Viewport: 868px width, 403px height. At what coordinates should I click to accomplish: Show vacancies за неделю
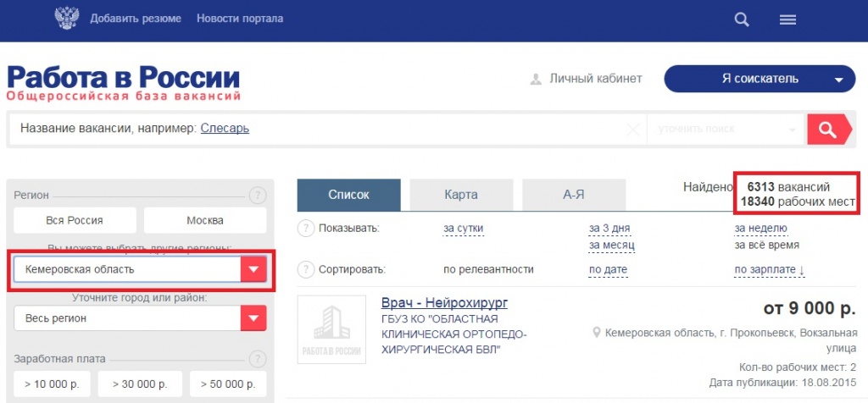tap(760, 229)
